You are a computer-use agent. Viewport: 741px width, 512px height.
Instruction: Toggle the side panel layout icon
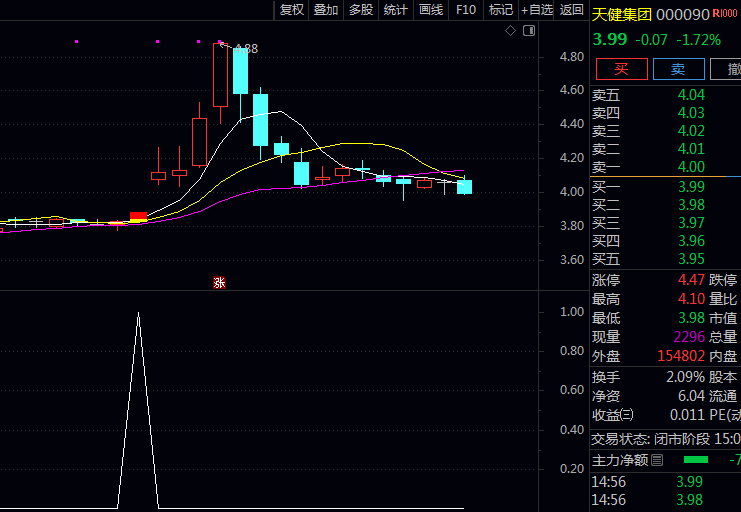tap(529, 31)
